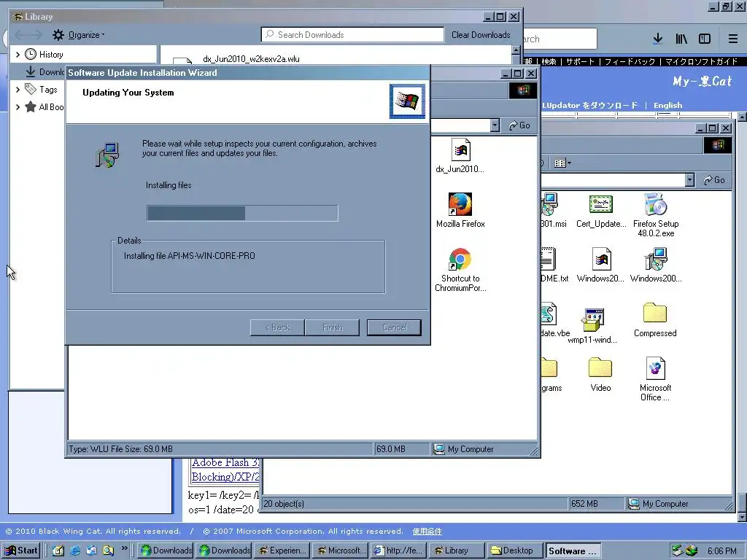Select the wmp11-wind... installer file
Screen dimensions: 747x560
(x=592, y=326)
